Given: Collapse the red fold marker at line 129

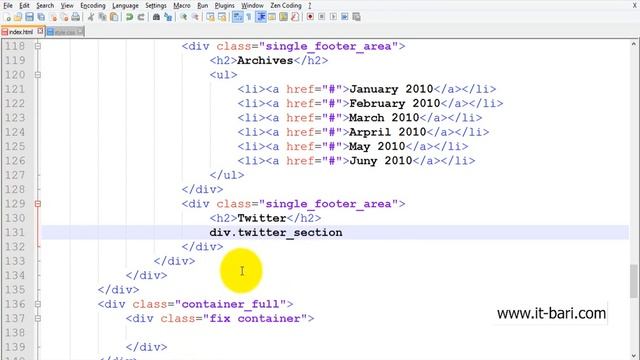Looking at the screenshot, I should pyautogui.click(x=38, y=204).
